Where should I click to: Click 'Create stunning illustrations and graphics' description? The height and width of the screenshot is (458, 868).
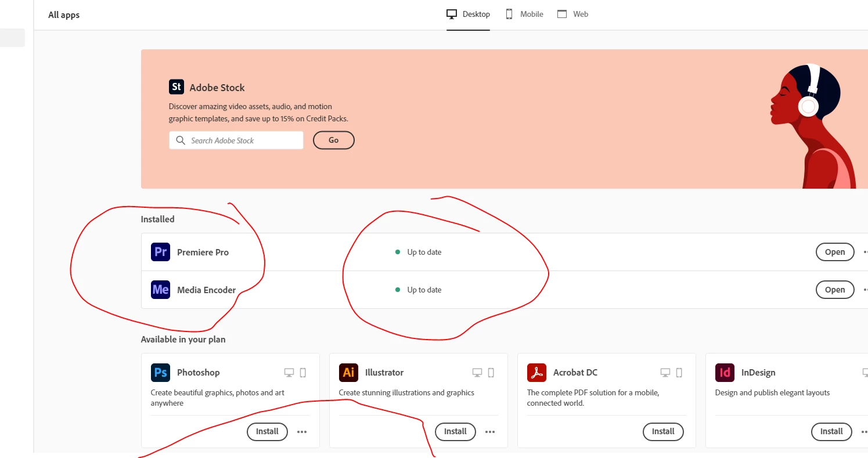coord(406,393)
